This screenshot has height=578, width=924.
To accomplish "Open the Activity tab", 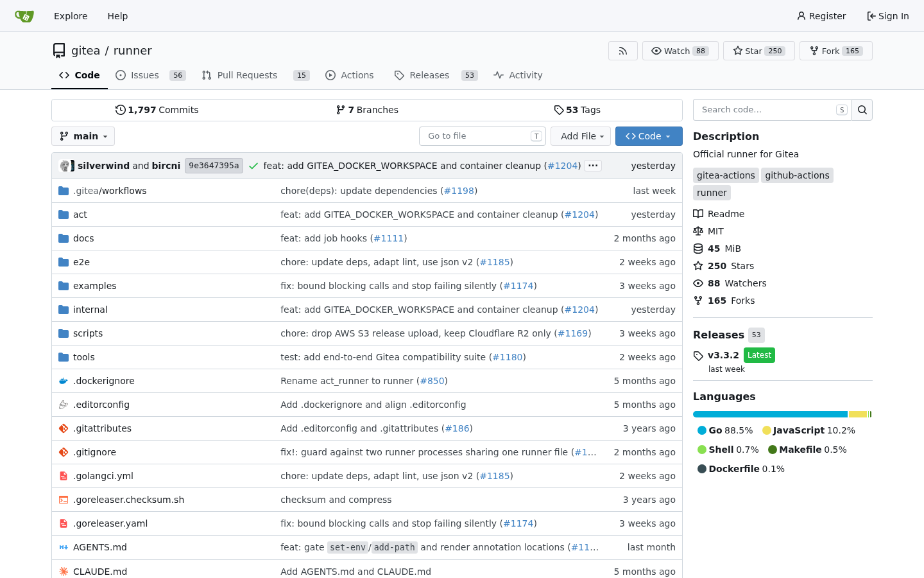I will click(518, 75).
